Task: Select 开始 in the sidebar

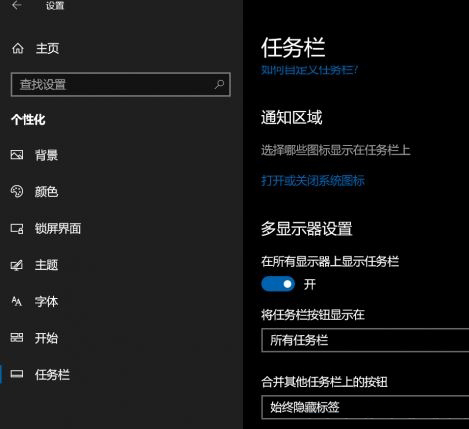Action: click(x=46, y=338)
